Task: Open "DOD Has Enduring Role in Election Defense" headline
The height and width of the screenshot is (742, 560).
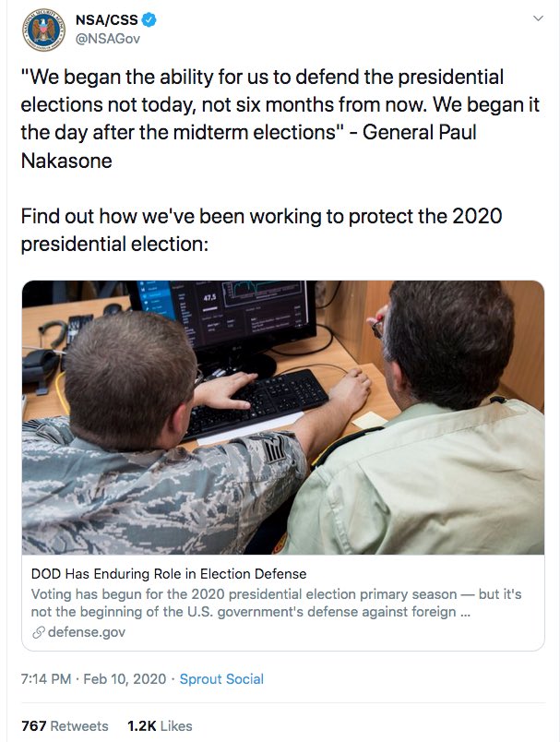Action: (x=168, y=574)
